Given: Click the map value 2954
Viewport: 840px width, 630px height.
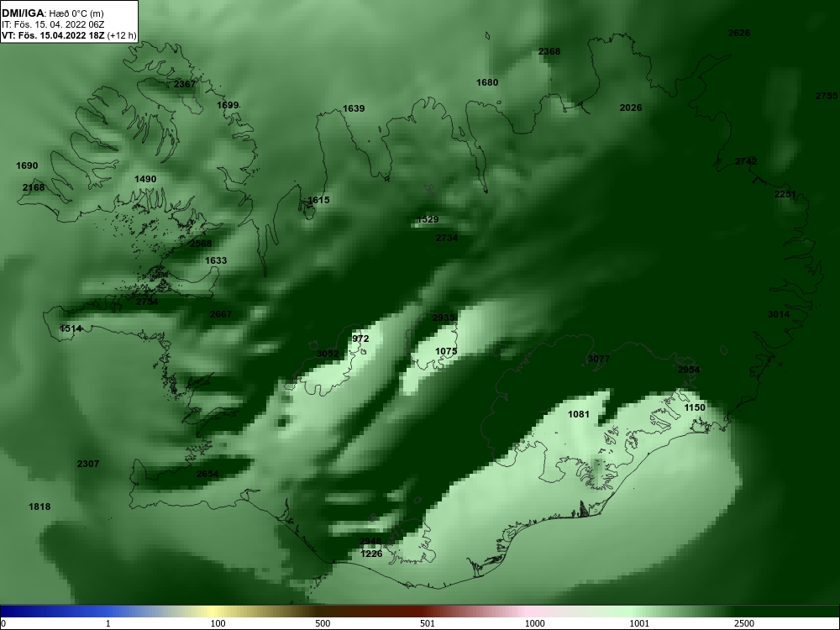Looking at the screenshot, I should tap(689, 370).
